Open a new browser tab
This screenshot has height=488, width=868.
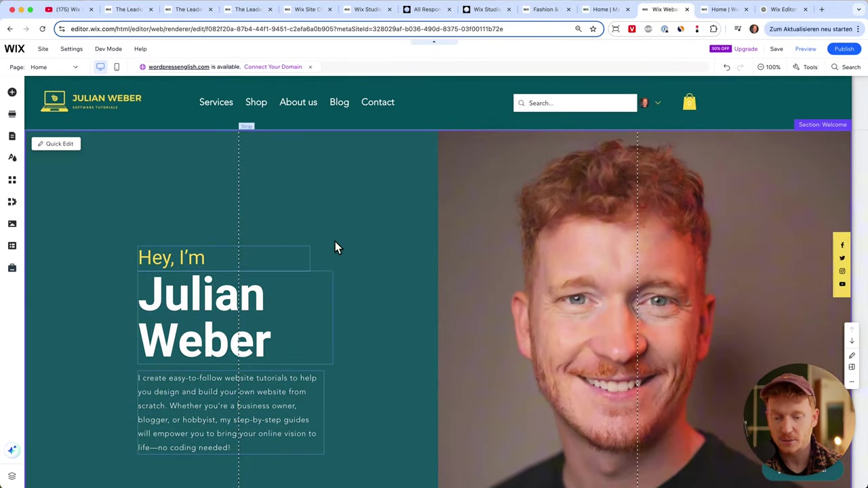[821, 9]
